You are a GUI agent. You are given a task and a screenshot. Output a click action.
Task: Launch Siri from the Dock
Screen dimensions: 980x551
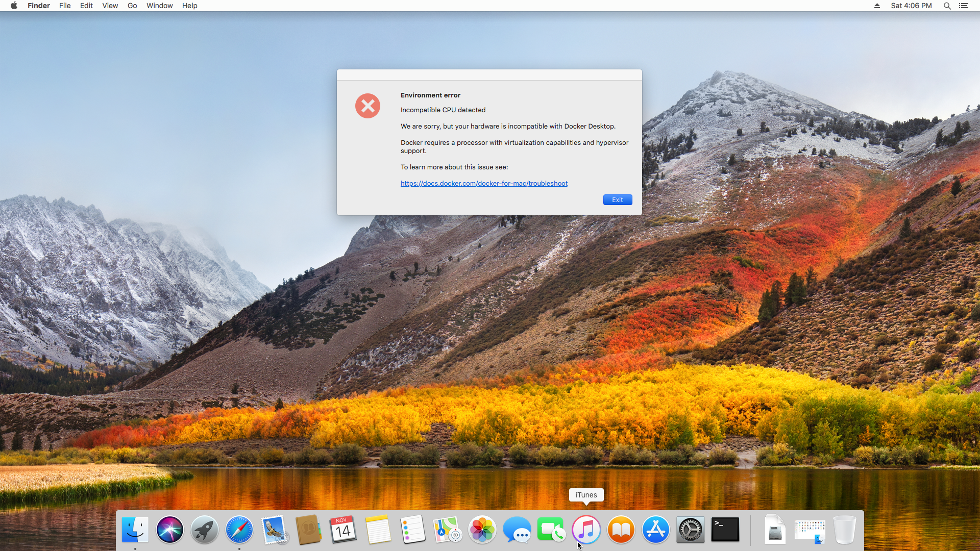pyautogui.click(x=170, y=530)
